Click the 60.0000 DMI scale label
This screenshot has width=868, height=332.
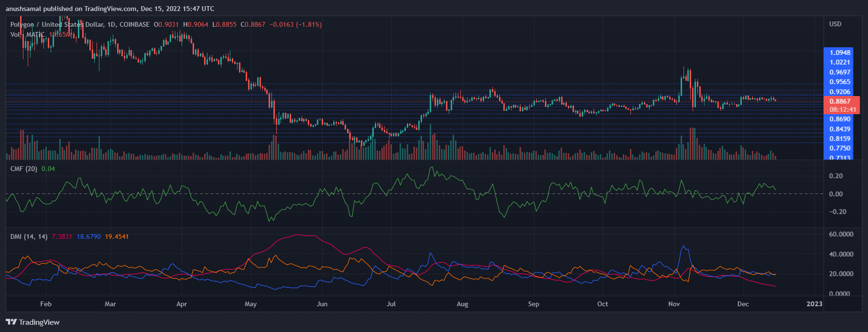pos(841,234)
